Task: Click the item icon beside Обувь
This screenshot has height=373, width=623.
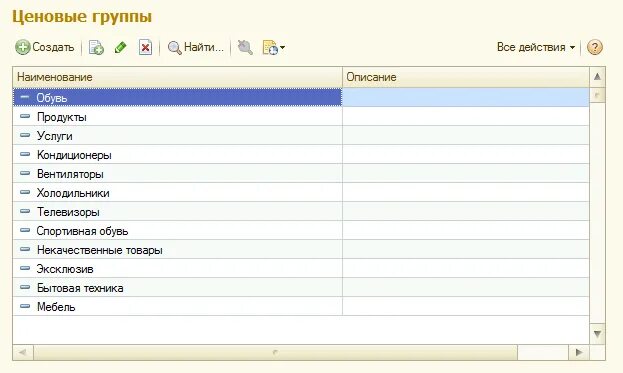Action: pyautogui.click(x=25, y=97)
